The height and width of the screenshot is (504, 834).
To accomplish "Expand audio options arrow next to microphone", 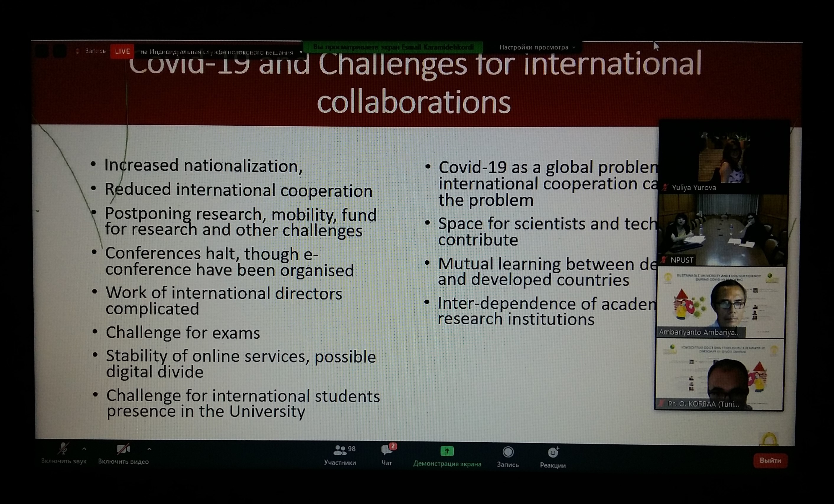I will point(84,449).
